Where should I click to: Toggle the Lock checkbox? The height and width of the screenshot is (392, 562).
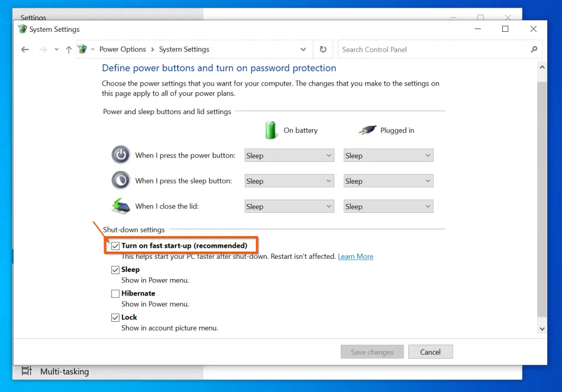point(115,317)
